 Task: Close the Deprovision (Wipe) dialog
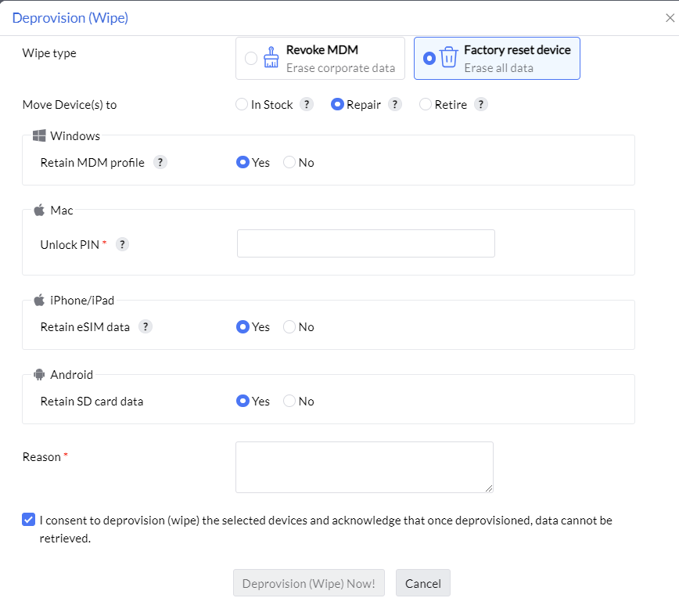click(670, 18)
